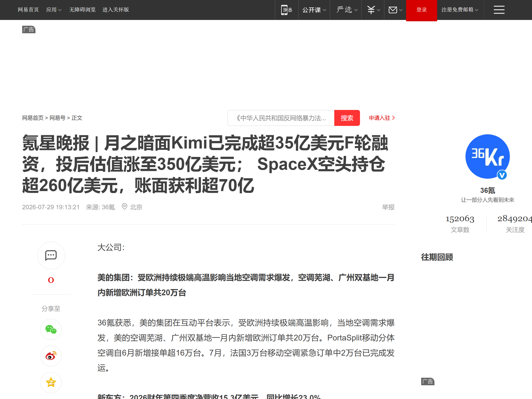The image size is (532, 399).
Task: Open the NetEase mobile app icon
Action: 286,10
